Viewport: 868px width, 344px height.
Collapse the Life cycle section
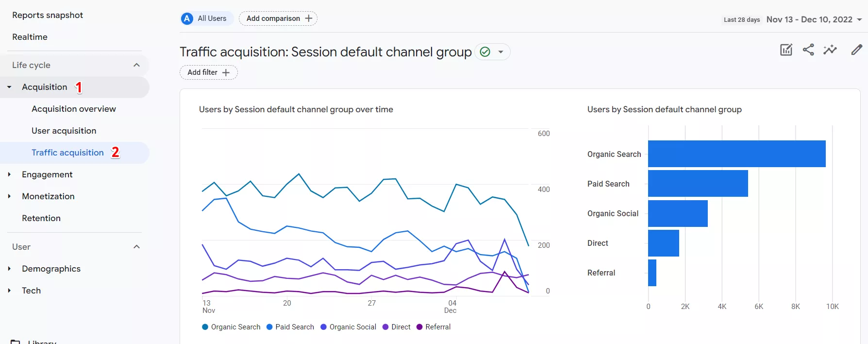click(137, 65)
